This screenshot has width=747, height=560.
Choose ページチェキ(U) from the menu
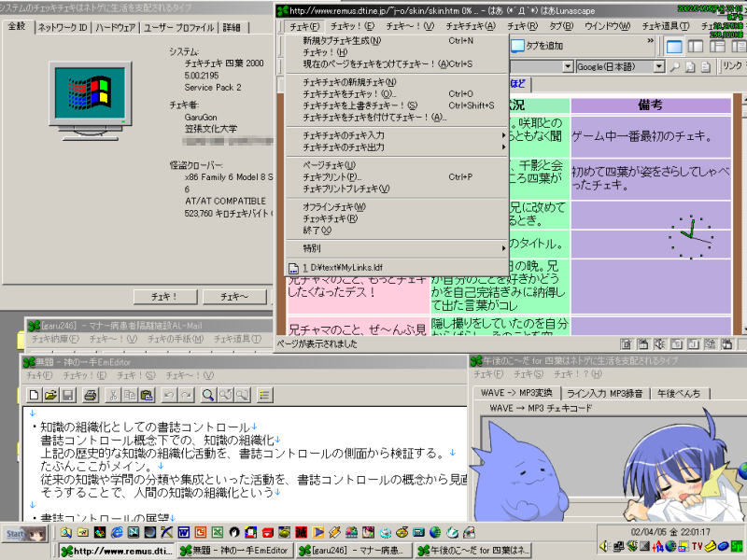pyautogui.click(x=396, y=165)
